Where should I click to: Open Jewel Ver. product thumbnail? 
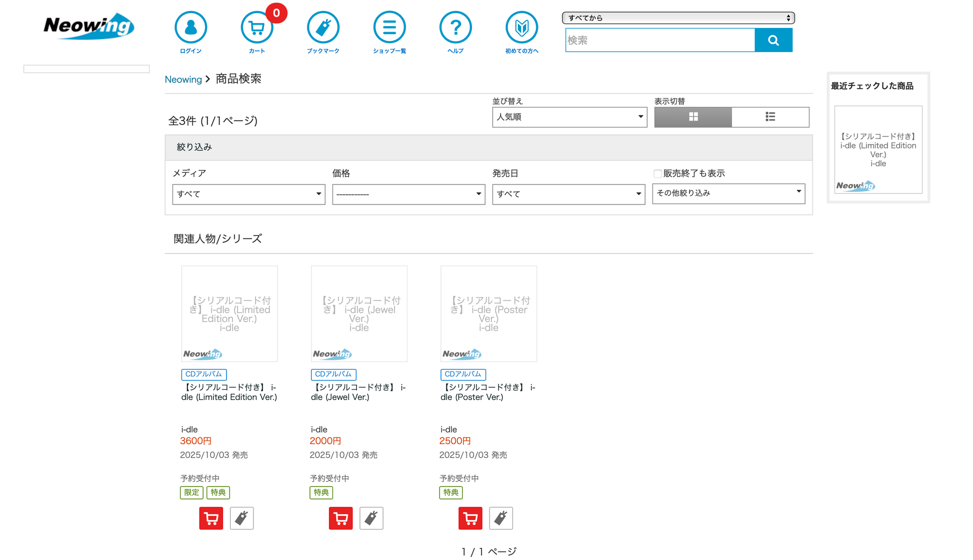[359, 313]
